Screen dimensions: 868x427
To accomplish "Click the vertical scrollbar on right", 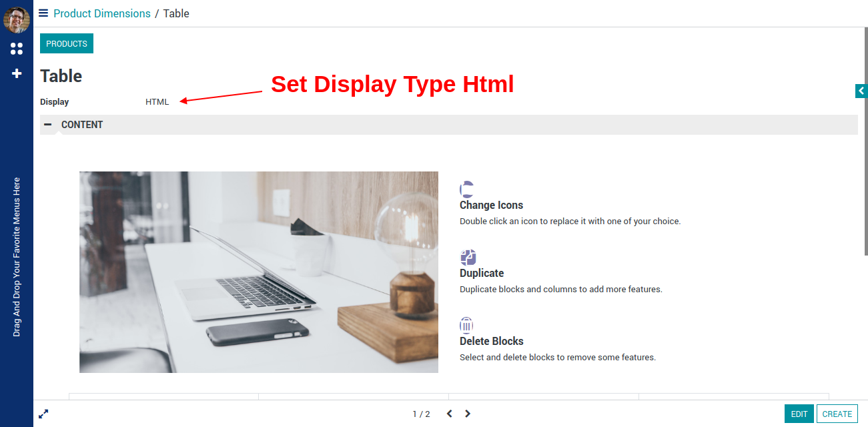I will pos(866,141).
